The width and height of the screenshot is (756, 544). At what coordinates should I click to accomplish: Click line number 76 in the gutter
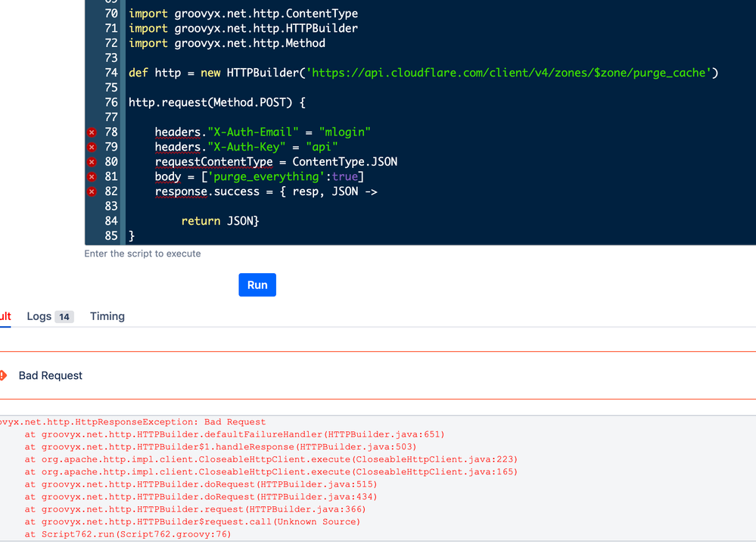point(111,103)
